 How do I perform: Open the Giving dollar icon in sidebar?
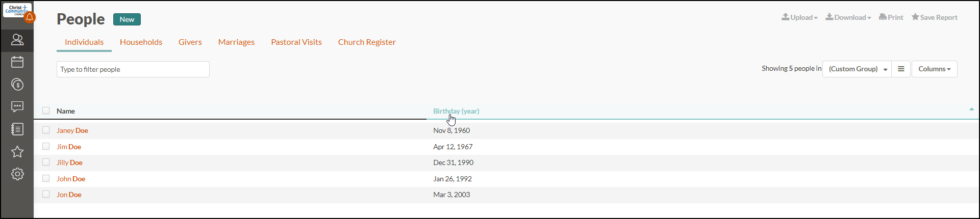coord(17,85)
